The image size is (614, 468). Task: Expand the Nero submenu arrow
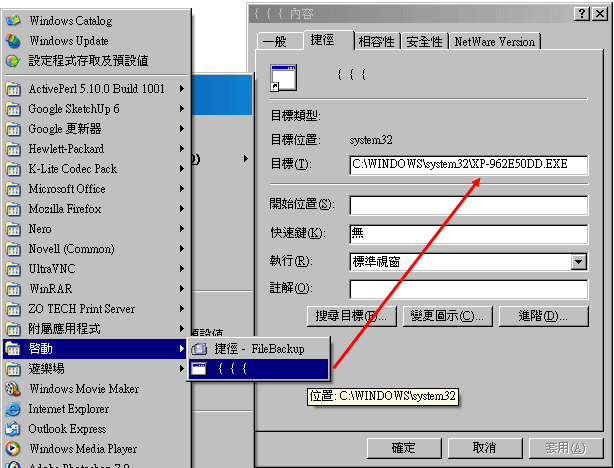coord(182,229)
